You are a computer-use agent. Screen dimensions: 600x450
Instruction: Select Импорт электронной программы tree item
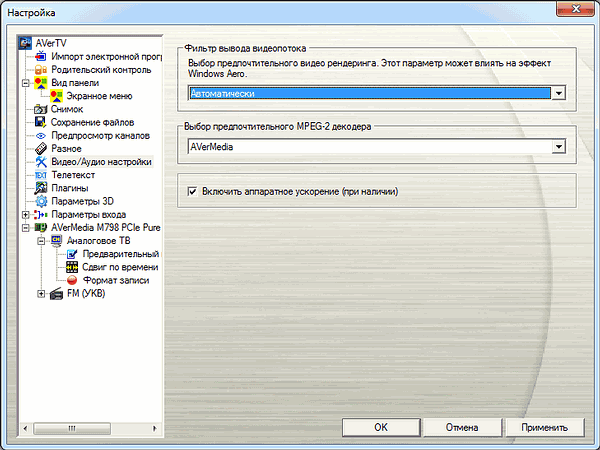pyautogui.click(x=106, y=57)
